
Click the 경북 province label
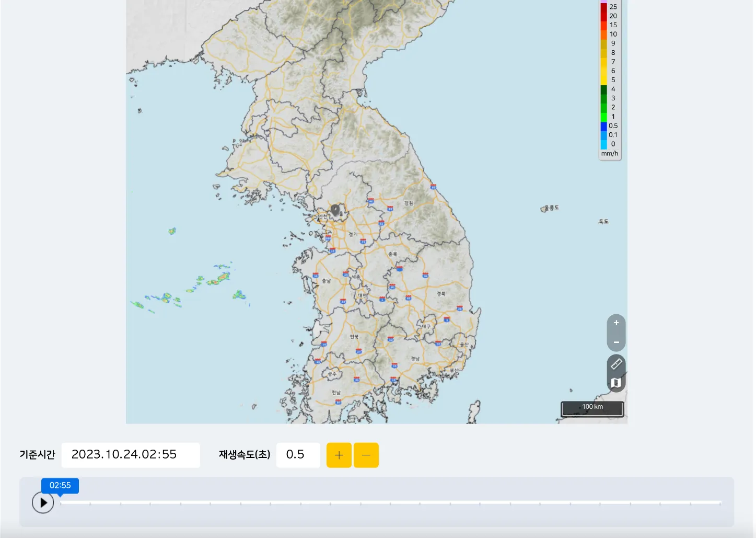click(x=441, y=294)
